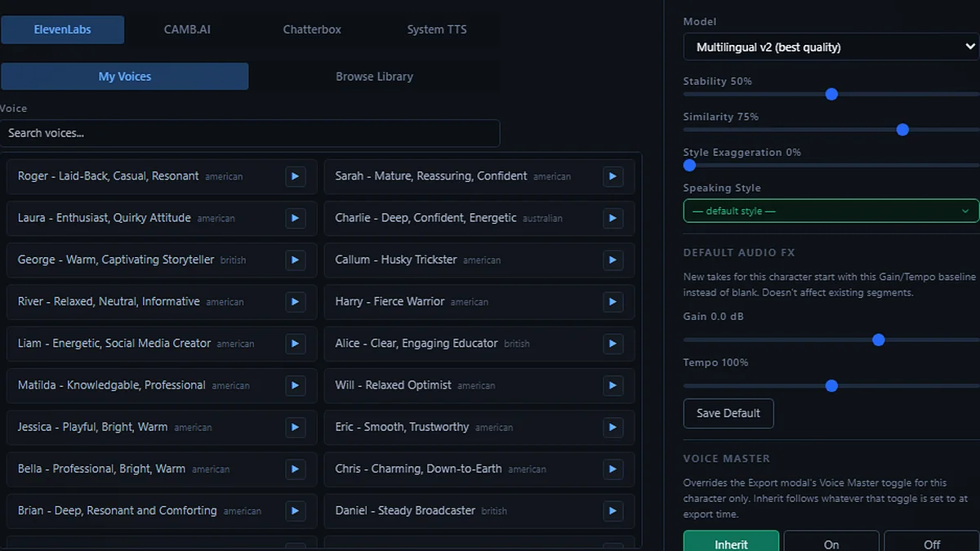The width and height of the screenshot is (980, 551).
Task: Click the Gain slider handle
Action: 879,340
